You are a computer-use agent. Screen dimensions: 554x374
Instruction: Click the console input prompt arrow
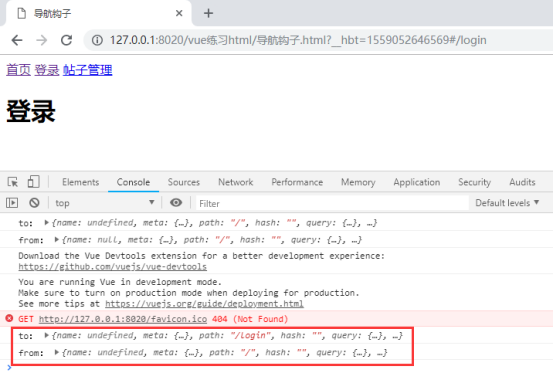pos(9,368)
